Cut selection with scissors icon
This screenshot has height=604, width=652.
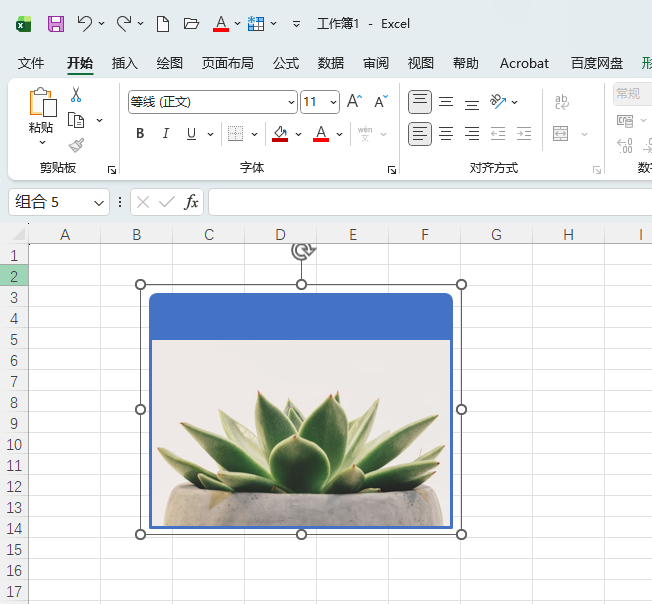coord(76,94)
